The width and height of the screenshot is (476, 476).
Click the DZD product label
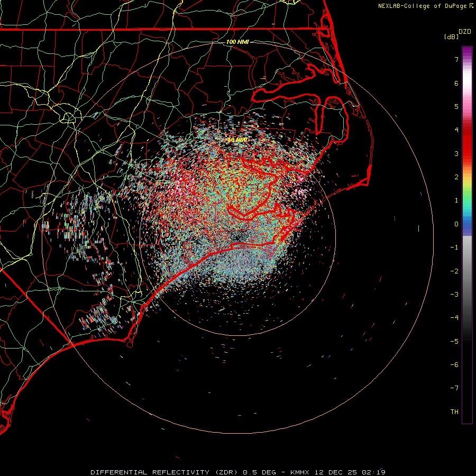click(x=465, y=32)
